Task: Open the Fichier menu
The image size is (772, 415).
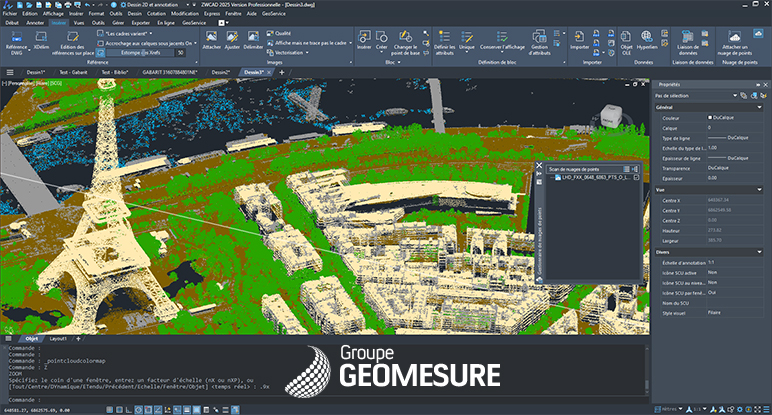Action: pos(9,14)
